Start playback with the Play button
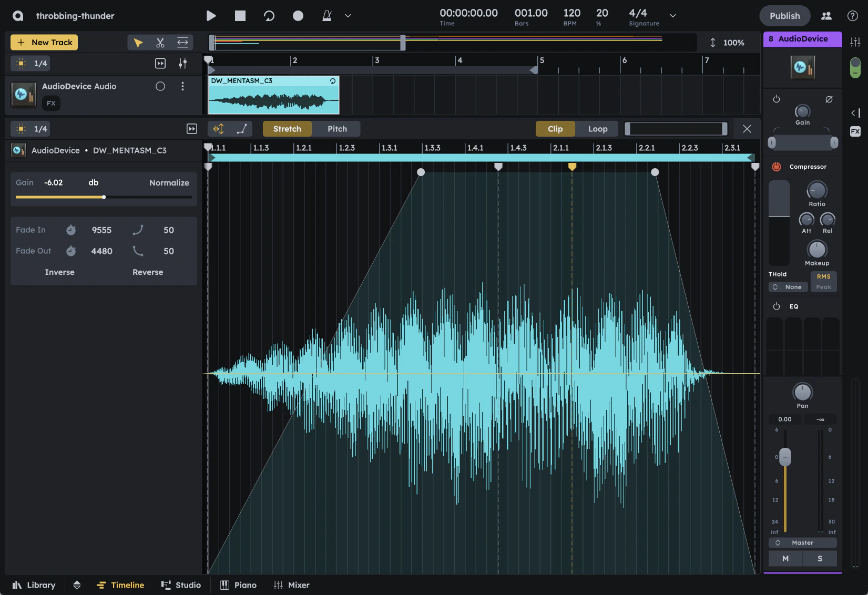This screenshot has height=595, width=868. point(211,16)
